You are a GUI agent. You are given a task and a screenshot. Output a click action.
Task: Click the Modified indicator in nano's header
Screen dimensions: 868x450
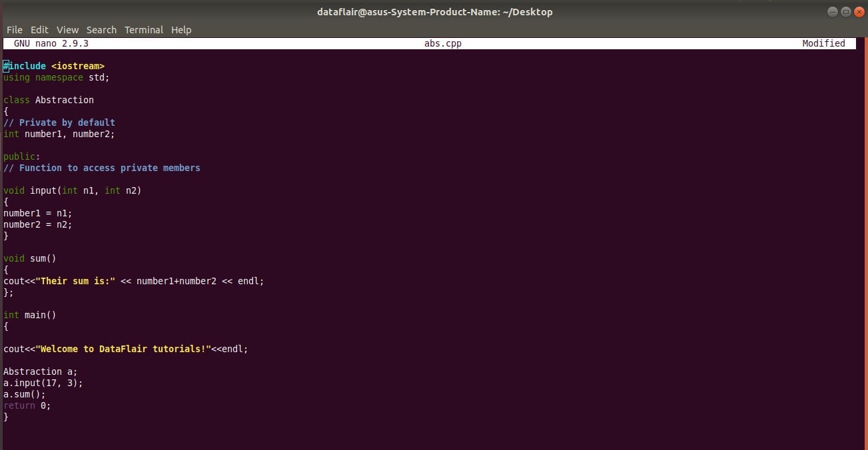tap(824, 43)
